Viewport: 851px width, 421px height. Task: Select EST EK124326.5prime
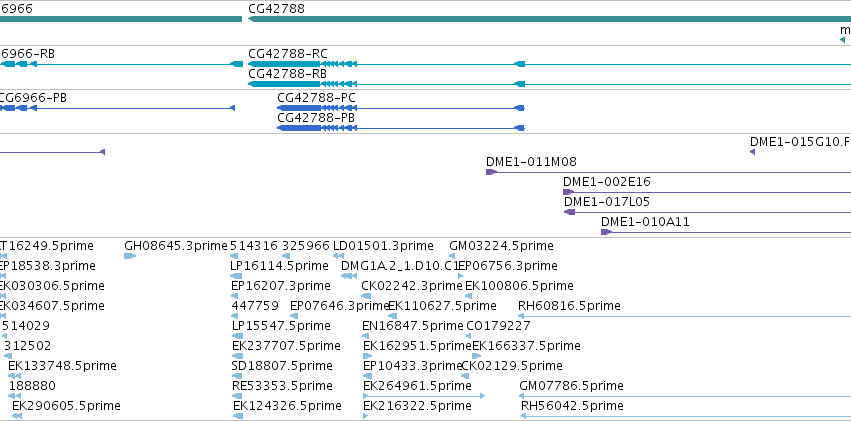[287, 406]
